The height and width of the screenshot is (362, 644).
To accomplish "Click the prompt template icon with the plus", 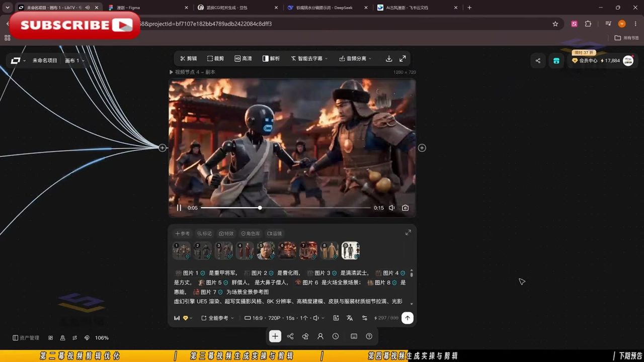I will click(336, 318).
